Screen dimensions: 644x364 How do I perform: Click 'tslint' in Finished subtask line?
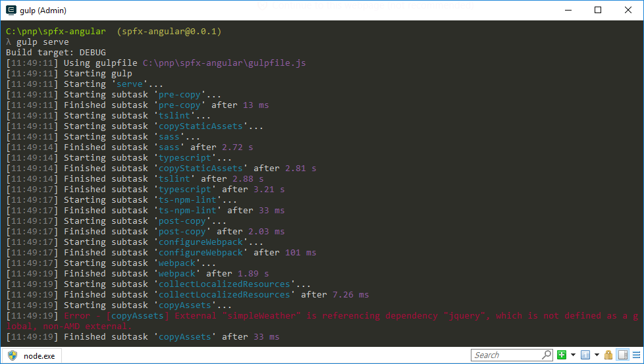[x=174, y=178]
